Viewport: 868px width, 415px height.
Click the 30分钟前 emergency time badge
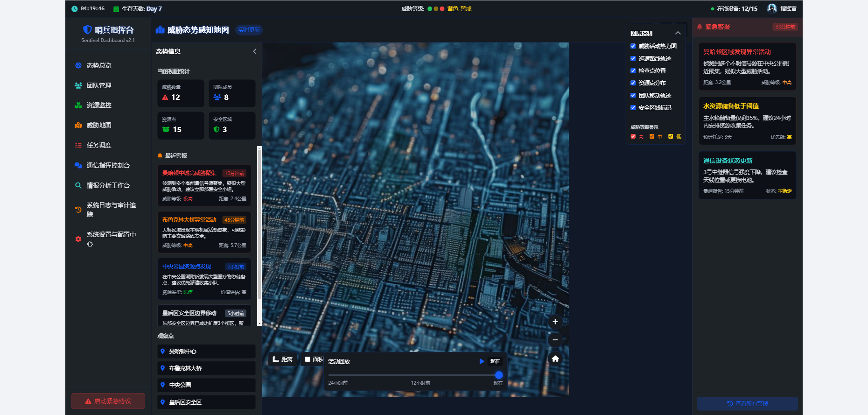point(785,27)
